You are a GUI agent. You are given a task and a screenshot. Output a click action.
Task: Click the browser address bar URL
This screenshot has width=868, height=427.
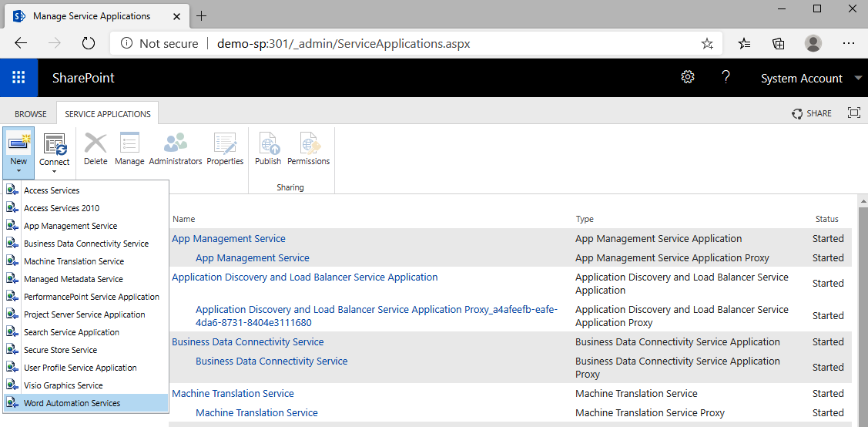(x=344, y=44)
